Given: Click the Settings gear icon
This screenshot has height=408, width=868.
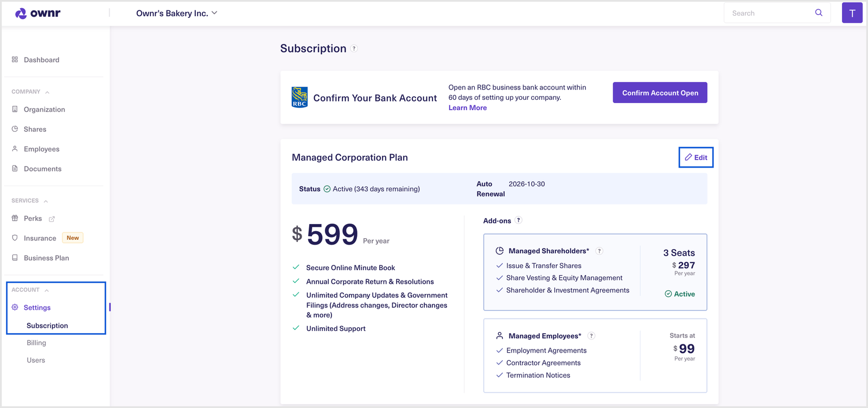Looking at the screenshot, I should tap(15, 307).
